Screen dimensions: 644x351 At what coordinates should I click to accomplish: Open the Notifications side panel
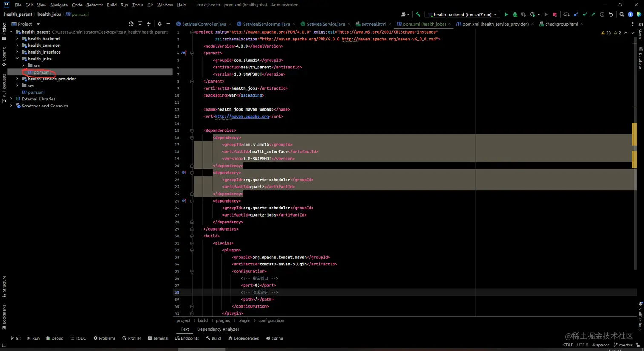point(640,316)
